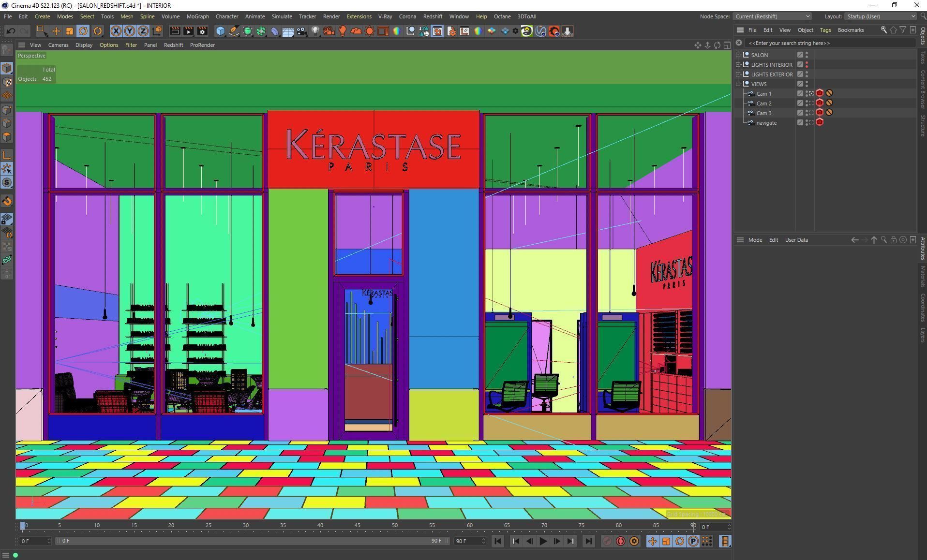Add a Cube primitive object
Viewport: 927px width, 560px height.
pos(221,31)
